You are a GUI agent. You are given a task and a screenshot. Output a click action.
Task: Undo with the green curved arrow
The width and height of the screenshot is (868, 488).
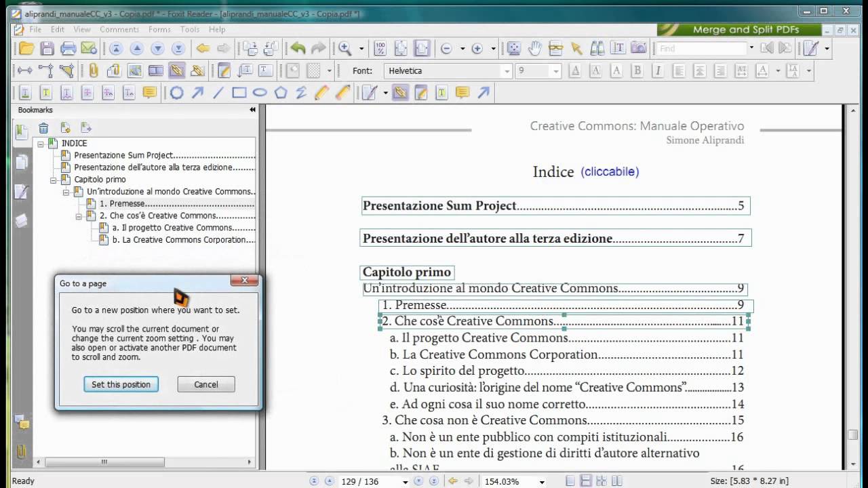[298, 48]
